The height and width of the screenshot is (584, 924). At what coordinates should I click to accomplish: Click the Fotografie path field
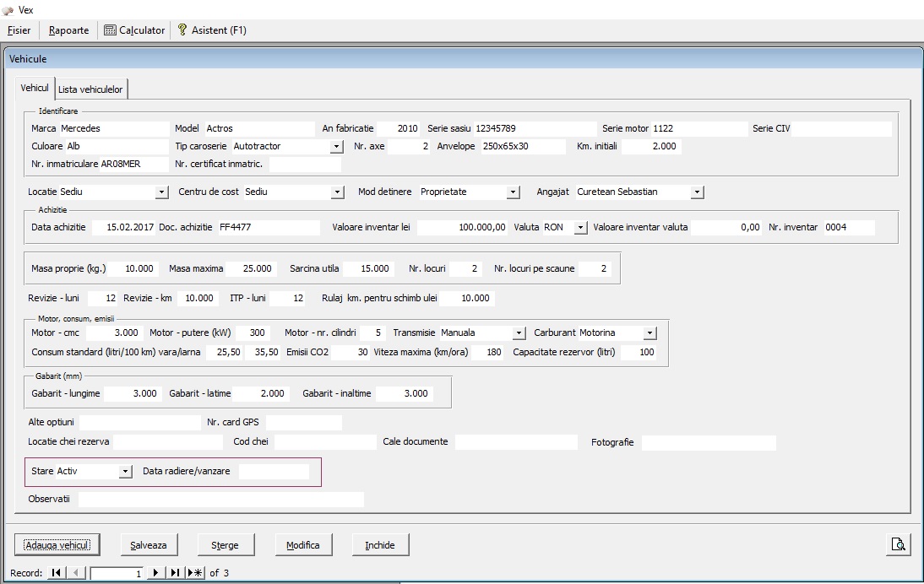click(709, 443)
